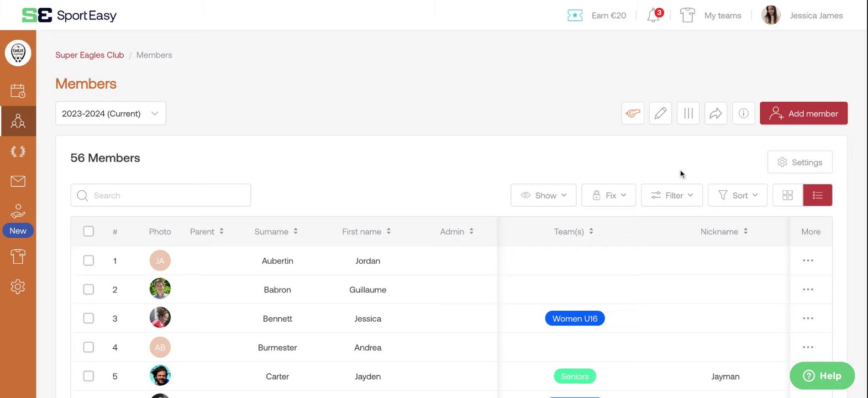Go to Super Eagles Club breadcrumb link
Viewport: 868px width, 398px height.
[x=90, y=55]
